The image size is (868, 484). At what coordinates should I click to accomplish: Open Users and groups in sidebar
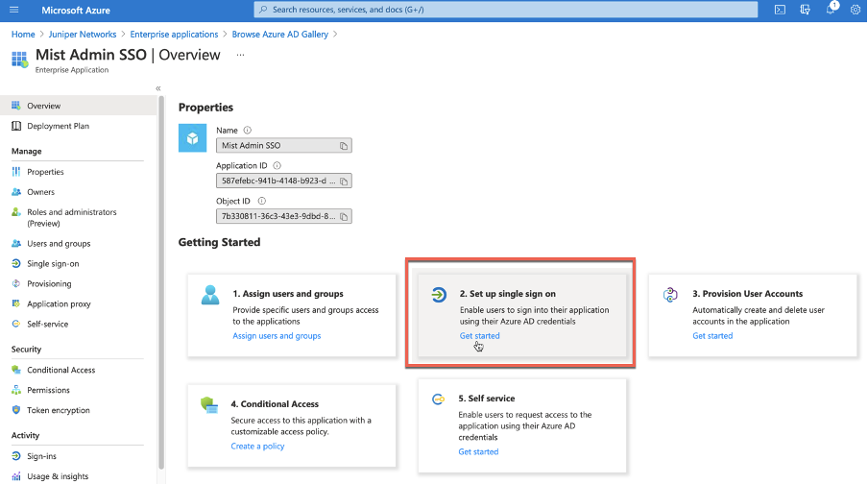[x=59, y=243]
